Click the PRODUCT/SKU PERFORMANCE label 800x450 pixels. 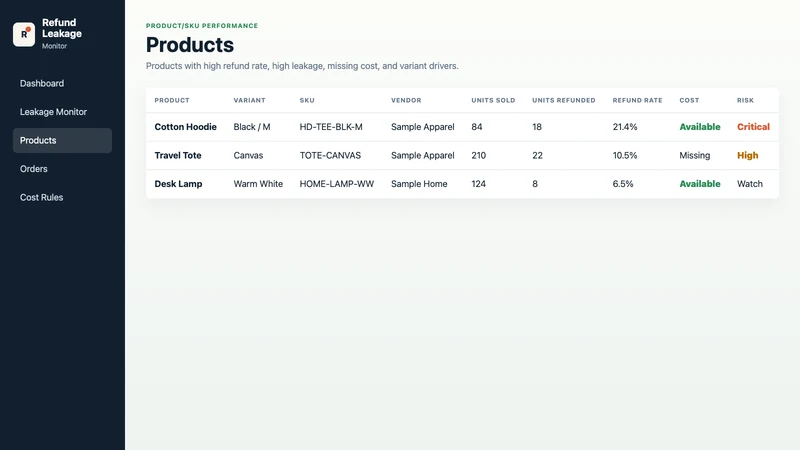tap(202, 26)
